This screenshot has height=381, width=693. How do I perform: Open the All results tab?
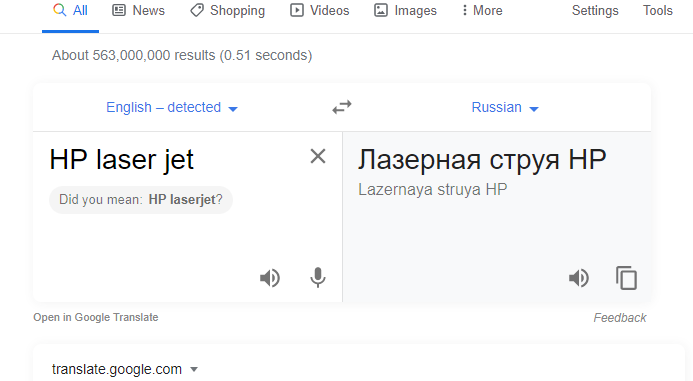coord(70,11)
